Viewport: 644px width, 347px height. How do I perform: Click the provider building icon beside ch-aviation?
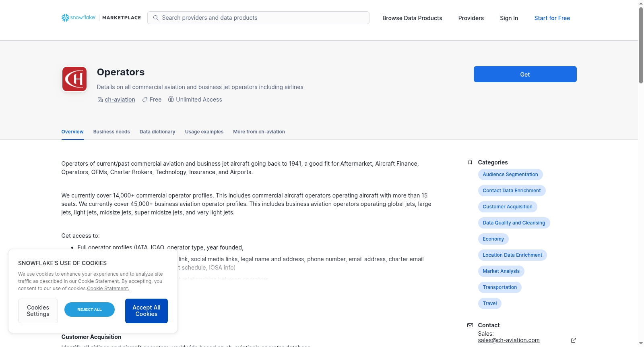click(x=100, y=100)
